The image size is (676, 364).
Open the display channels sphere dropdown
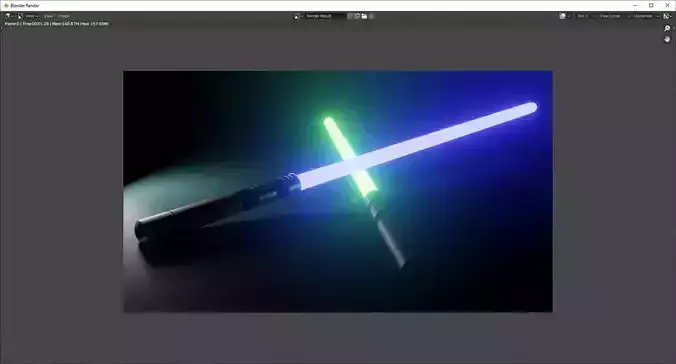click(x=565, y=16)
